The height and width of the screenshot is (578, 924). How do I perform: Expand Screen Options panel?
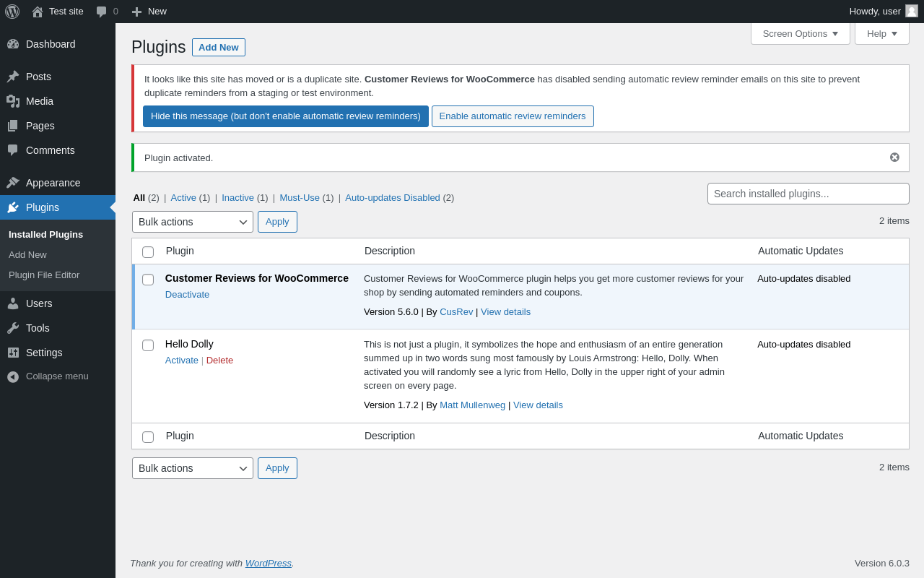tap(801, 33)
